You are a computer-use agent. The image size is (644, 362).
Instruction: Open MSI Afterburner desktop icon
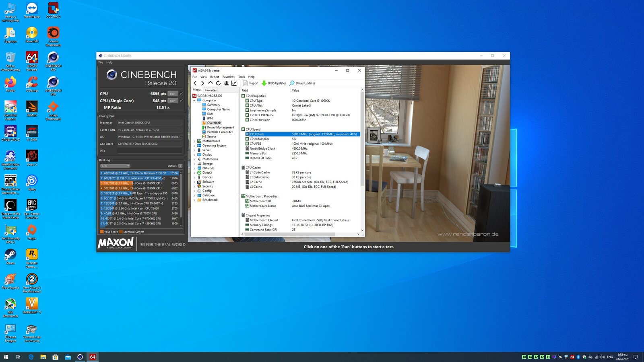coord(10,308)
